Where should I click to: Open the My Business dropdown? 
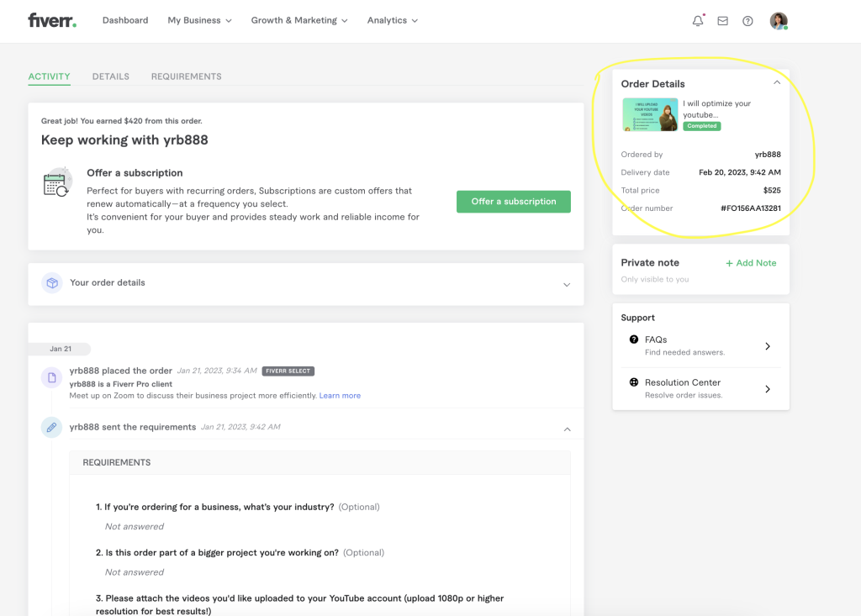point(199,20)
